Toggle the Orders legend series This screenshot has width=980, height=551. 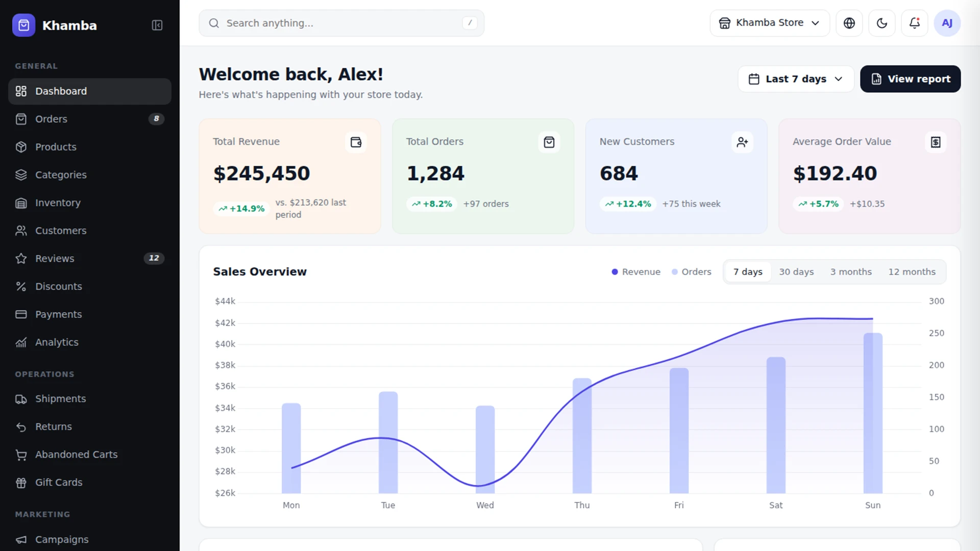click(x=692, y=272)
